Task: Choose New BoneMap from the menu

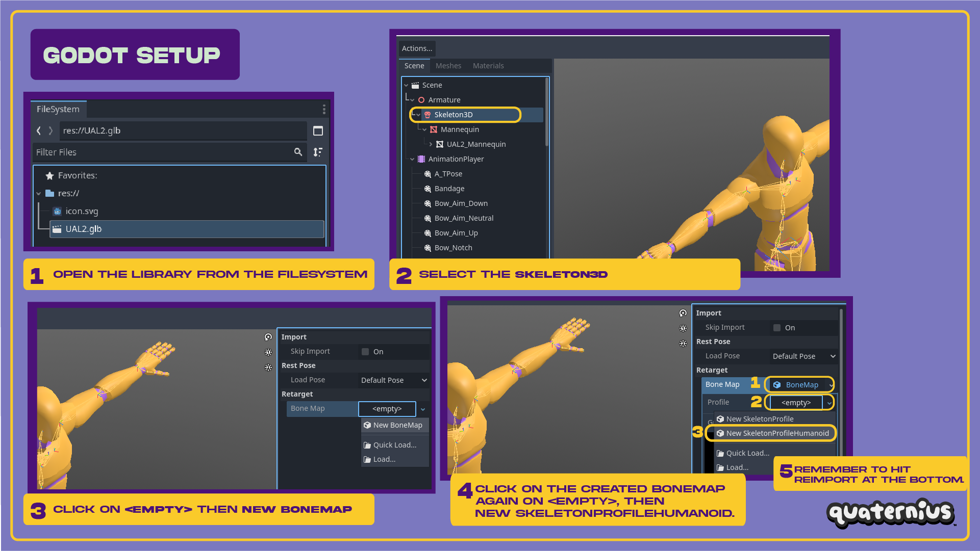Action: point(395,425)
